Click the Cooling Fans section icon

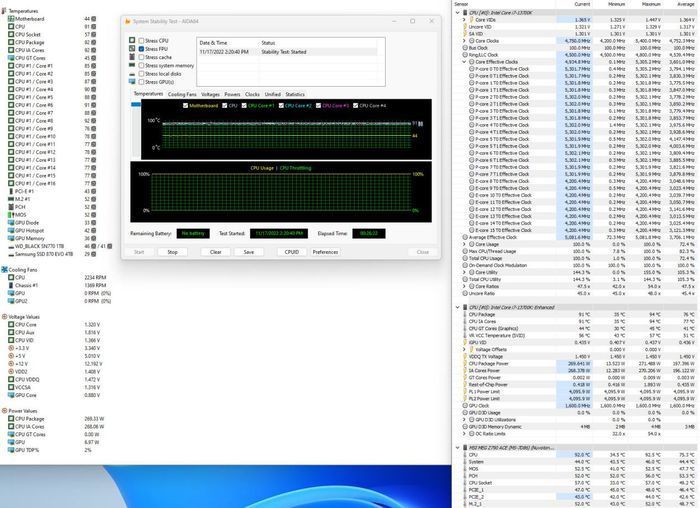point(4,270)
